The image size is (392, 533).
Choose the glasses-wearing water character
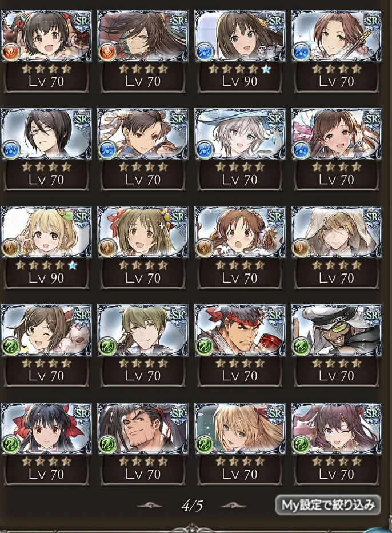[46, 134]
